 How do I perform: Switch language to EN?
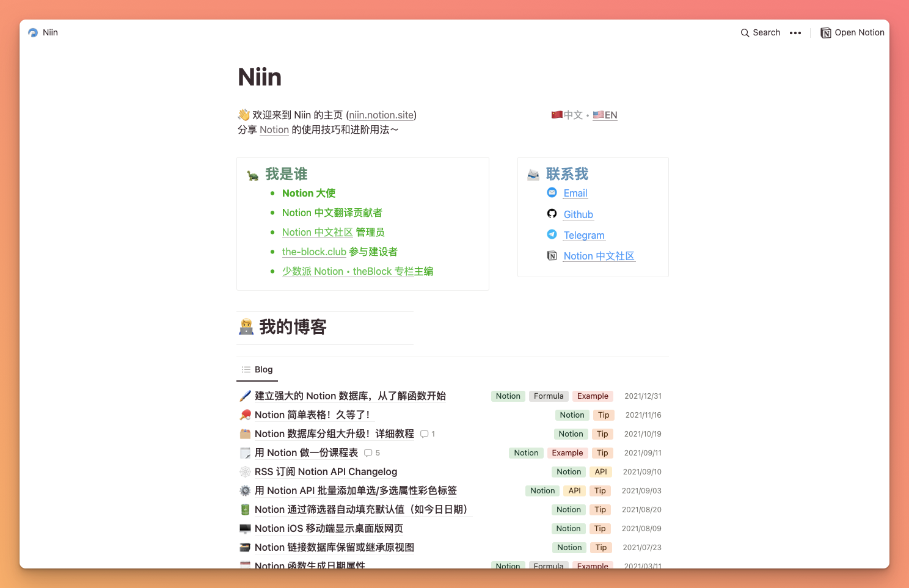point(610,115)
